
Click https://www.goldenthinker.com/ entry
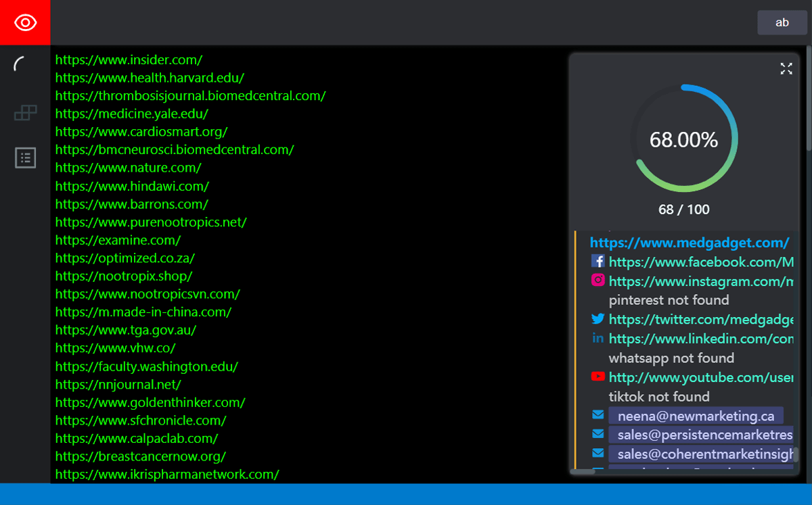[x=150, y=402]
